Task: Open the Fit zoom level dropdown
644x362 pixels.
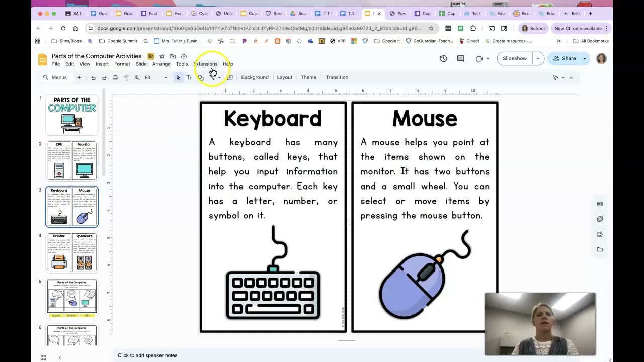Action: tap(156, 77)
